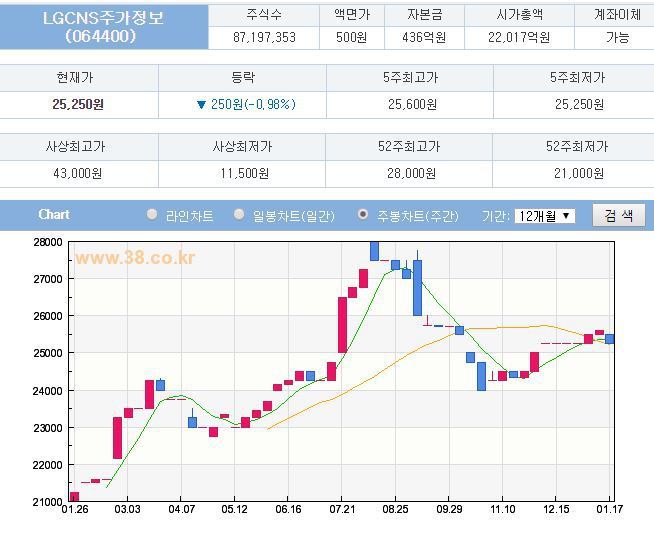The width and height of the screenshot is (654, 537).
Task: Click the tall red candlestick at 07.21
Action: [x=342, y=325]
